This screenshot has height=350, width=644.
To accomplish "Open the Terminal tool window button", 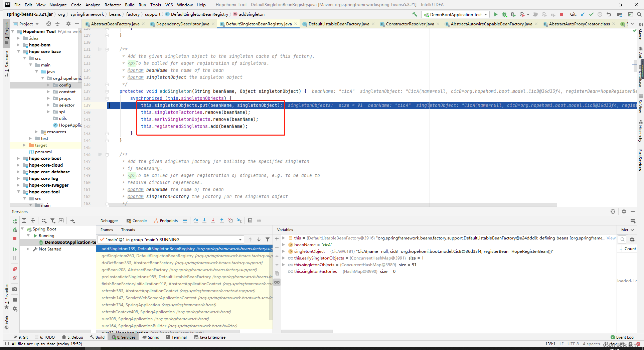I will click(x=176, y=337).
